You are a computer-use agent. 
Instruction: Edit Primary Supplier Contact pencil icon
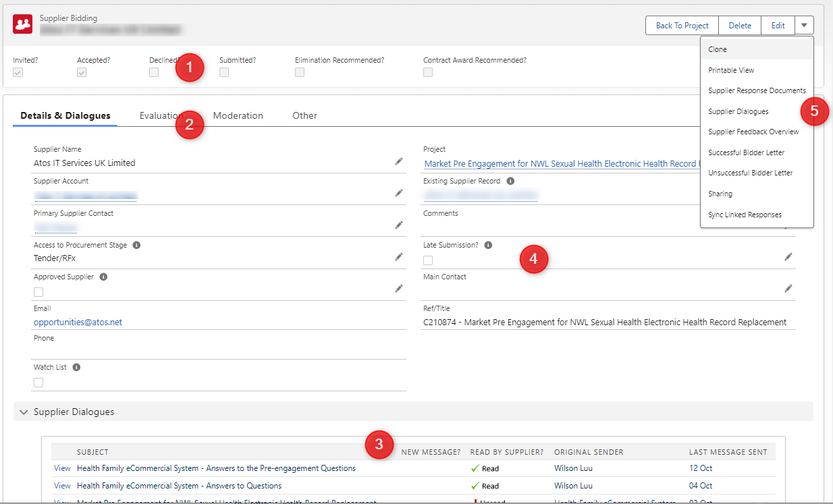pyautogui.click(x=399, y=225)
